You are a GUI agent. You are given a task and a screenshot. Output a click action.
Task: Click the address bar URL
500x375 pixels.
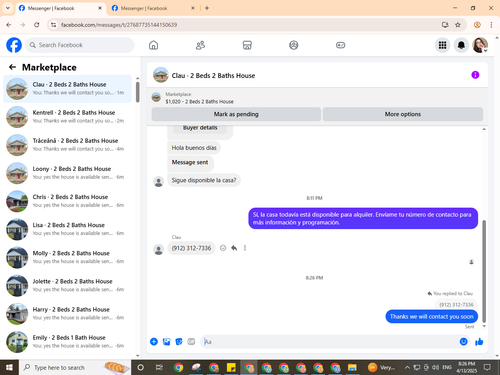(119, 25)
